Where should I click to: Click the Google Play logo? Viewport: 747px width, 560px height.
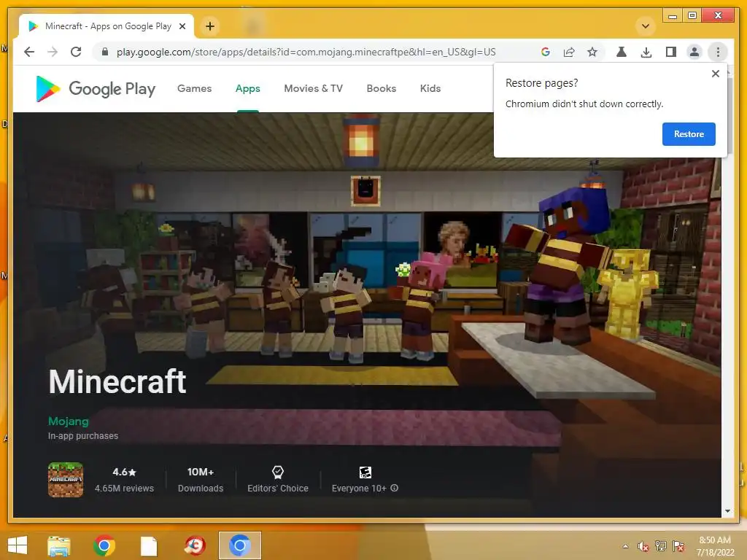coord(96,88)
